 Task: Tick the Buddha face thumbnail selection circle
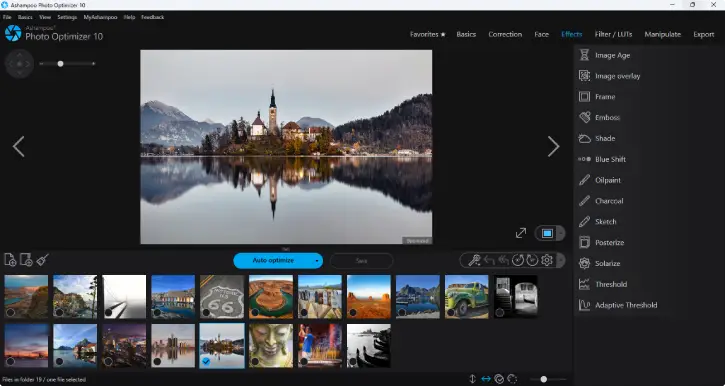(x=255, y=361)
